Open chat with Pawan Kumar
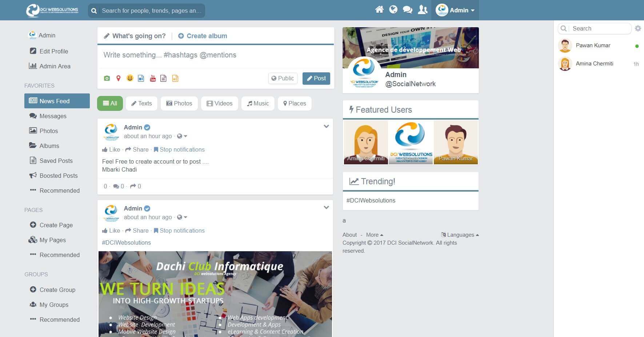 598,46
